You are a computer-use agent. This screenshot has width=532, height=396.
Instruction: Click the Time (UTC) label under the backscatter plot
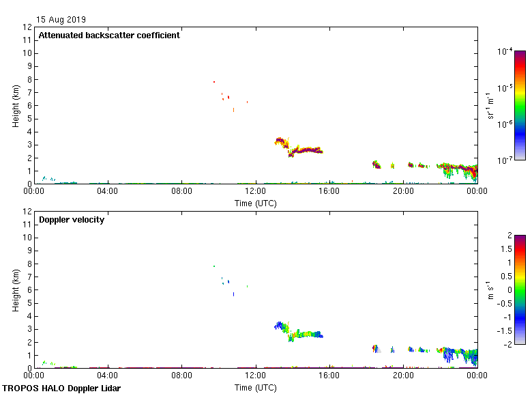(255, 203)
